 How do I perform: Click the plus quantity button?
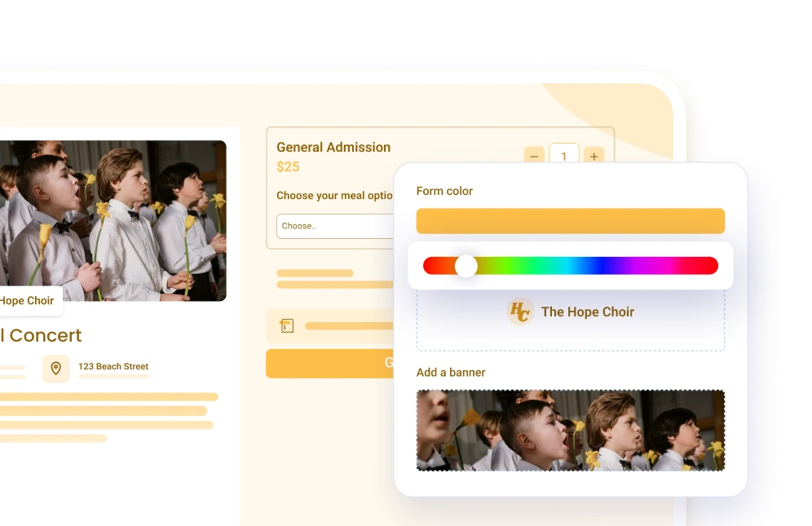(x=594, y=155)
